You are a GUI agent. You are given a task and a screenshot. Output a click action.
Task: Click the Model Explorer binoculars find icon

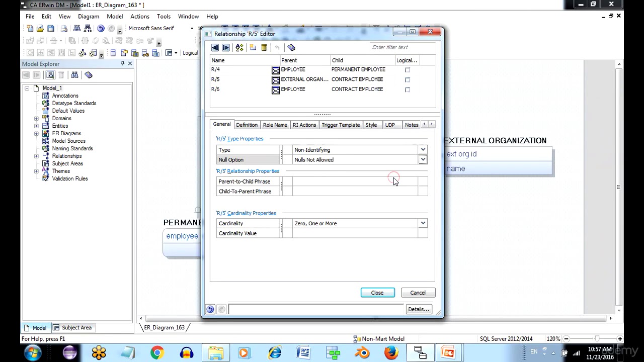(x=74, y=75)
